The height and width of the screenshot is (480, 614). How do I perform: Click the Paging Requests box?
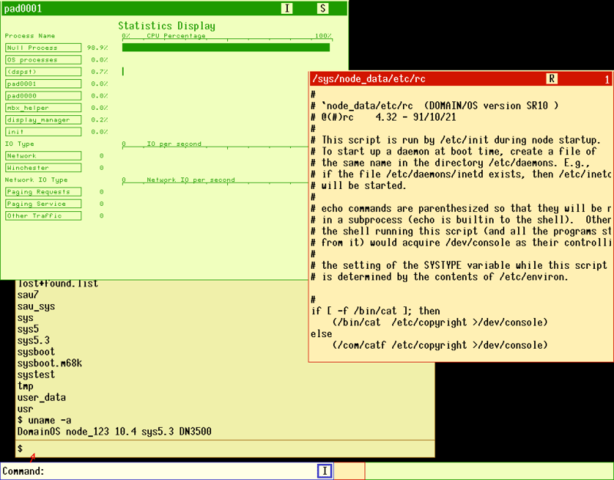pos(43,192)
